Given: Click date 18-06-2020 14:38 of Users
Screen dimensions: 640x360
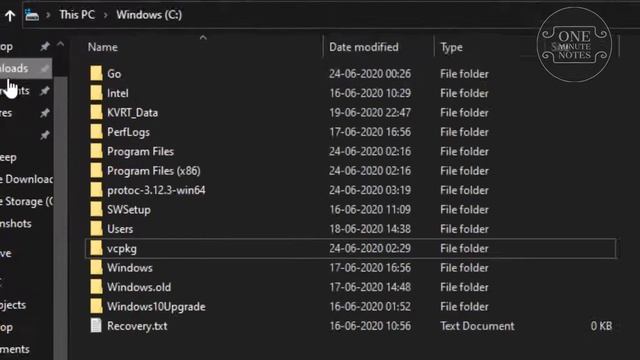Looking at the screenshot, I should pos(370,229).
